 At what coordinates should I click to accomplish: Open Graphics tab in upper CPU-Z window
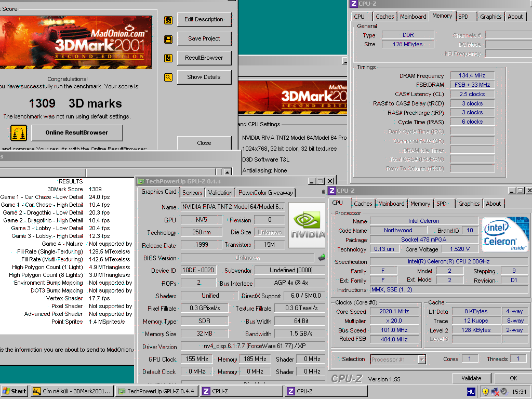(490, 17)
